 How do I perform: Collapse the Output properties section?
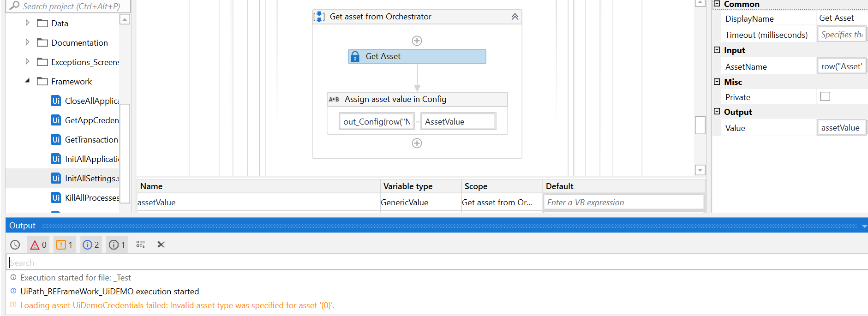coord(717,111)
